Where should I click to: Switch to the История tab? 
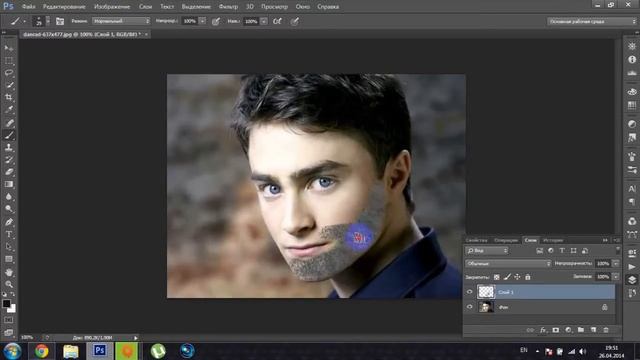[x=553, y=240]
